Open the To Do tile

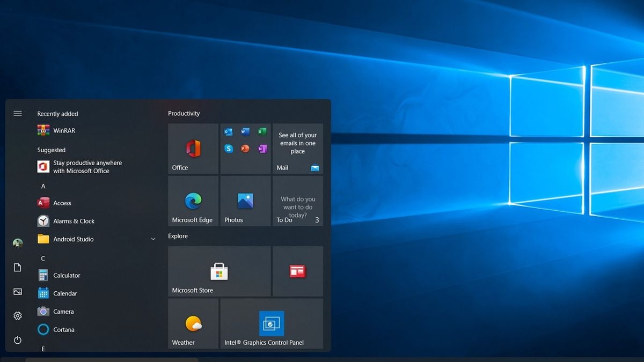(298, 201)
